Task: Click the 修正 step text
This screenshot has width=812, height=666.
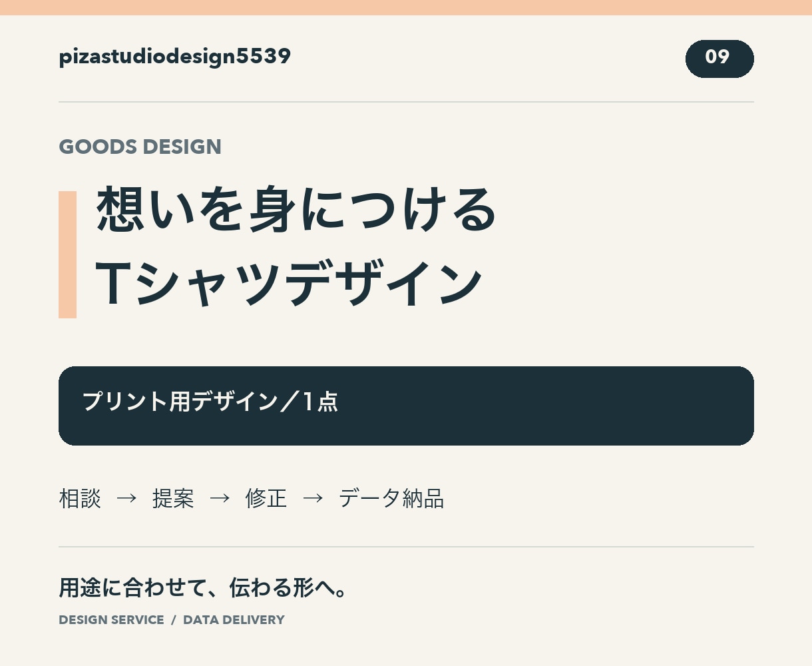Action: tap(266, 498)
